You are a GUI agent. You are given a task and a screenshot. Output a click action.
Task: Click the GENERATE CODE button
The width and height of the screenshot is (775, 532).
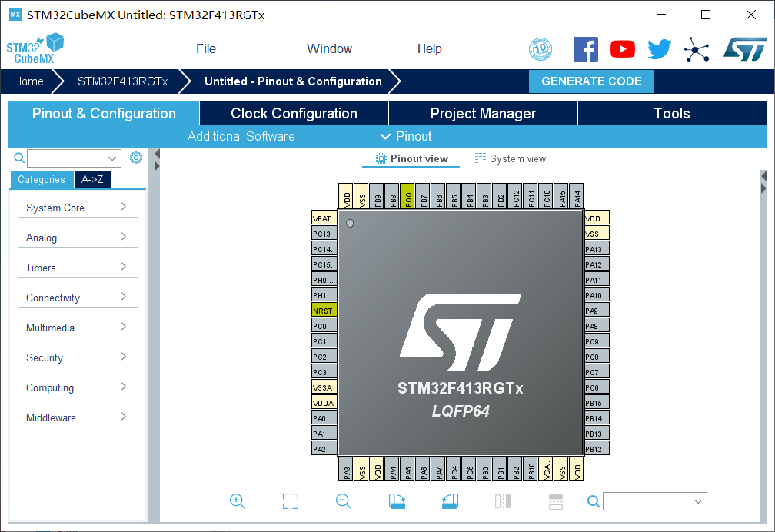pyautogui.click(x=592, y=81)
